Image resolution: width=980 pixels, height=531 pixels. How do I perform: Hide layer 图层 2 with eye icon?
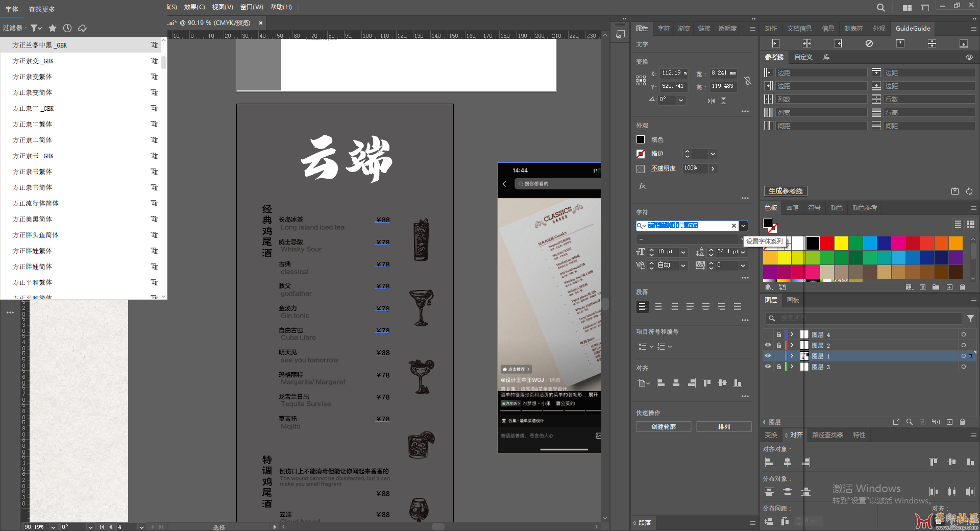pyautogui.click(x=768, y=345)
